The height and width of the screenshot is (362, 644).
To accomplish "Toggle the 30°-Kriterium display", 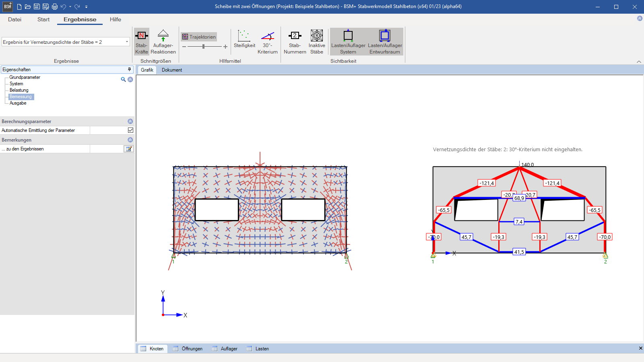I will [268, 41].
